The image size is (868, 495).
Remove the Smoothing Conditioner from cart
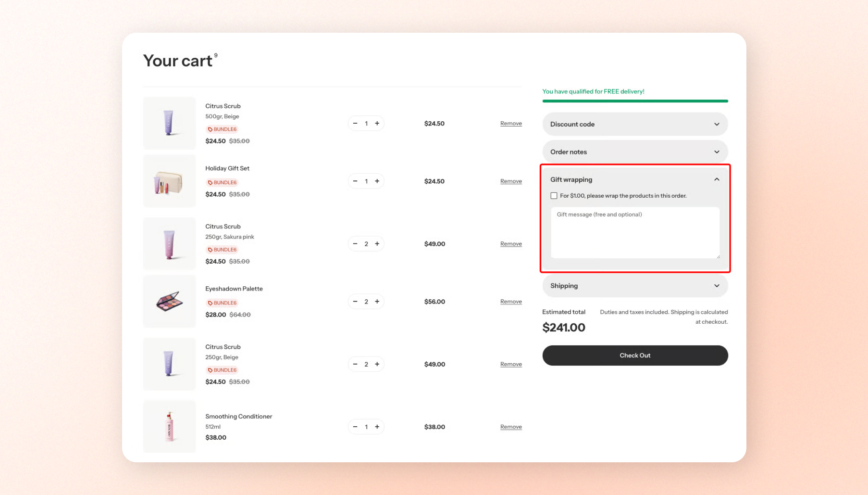511,427
